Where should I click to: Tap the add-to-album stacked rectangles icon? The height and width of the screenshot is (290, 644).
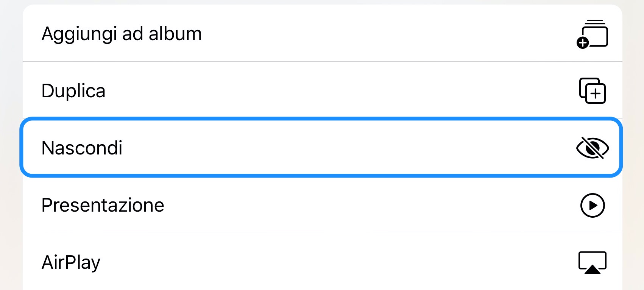593,34
